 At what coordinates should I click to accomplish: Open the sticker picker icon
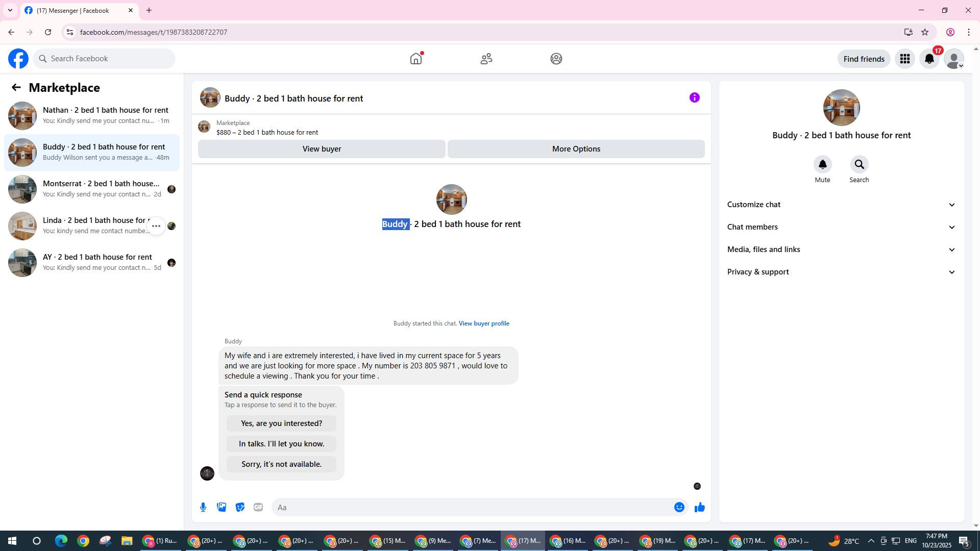coord(240,507)
